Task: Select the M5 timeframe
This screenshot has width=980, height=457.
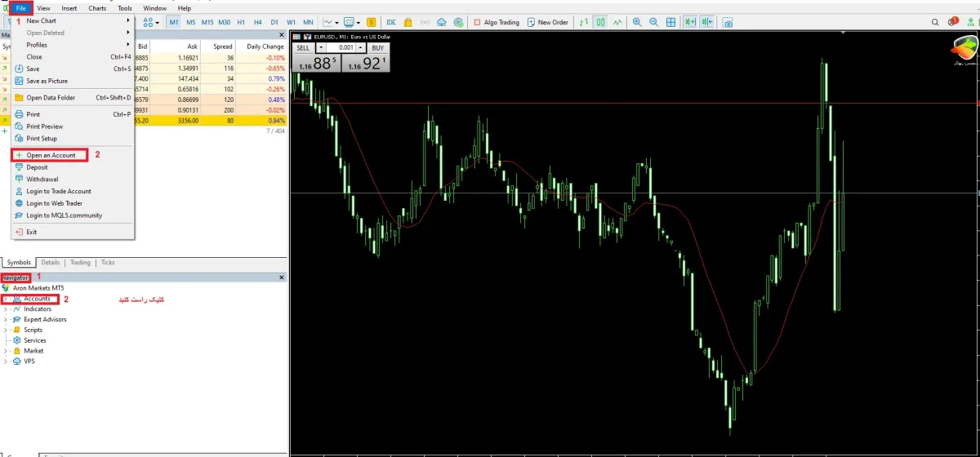Action: 190,22
